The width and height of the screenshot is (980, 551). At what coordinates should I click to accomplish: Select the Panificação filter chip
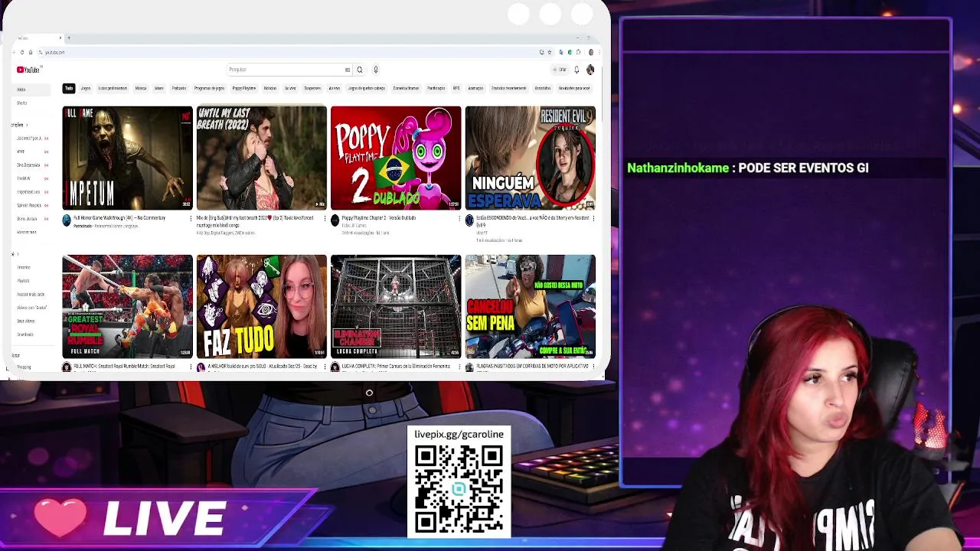click(436, 88)
